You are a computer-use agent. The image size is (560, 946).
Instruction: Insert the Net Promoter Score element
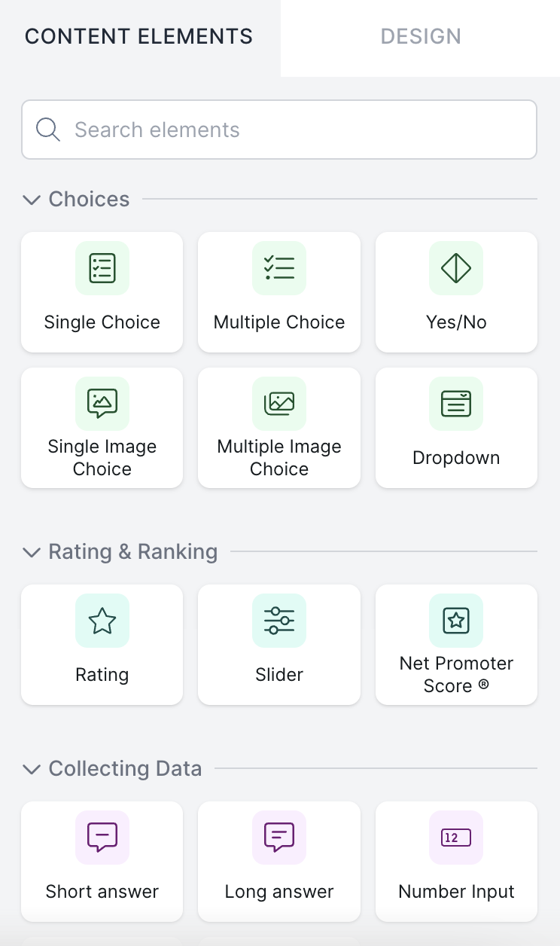pyautogui.click(x=456, y=644)
